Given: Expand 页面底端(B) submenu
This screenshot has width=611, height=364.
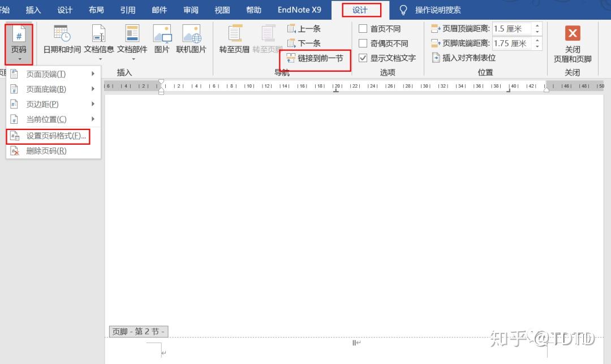Looking at the screenshot, I should click(x=53, y=89).
